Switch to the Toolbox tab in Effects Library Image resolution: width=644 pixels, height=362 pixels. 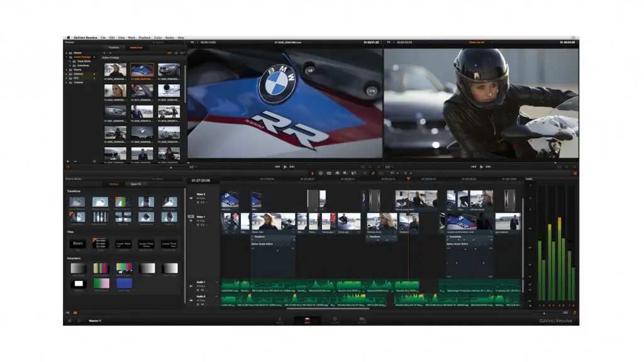pyautogui.click(x=114, y=184)
